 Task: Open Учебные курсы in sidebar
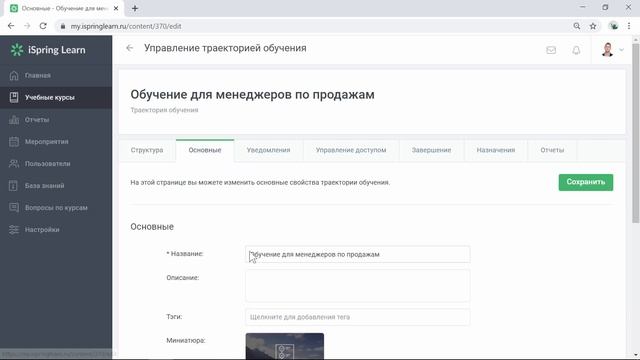coord(50,98)
